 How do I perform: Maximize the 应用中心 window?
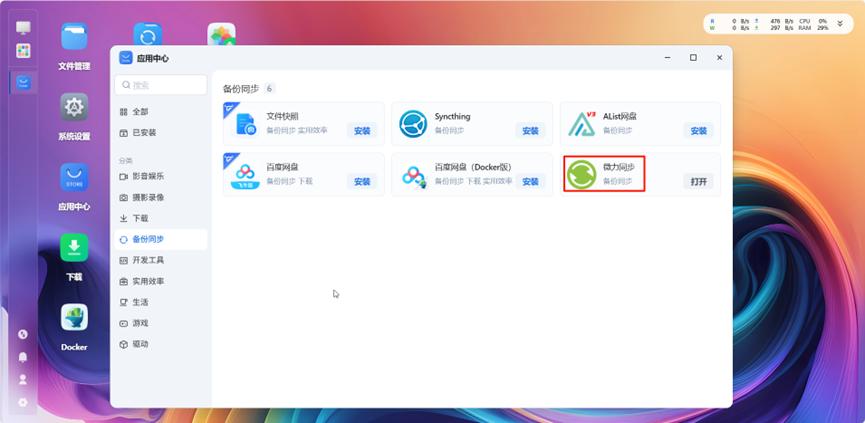[x=693, y=57]
